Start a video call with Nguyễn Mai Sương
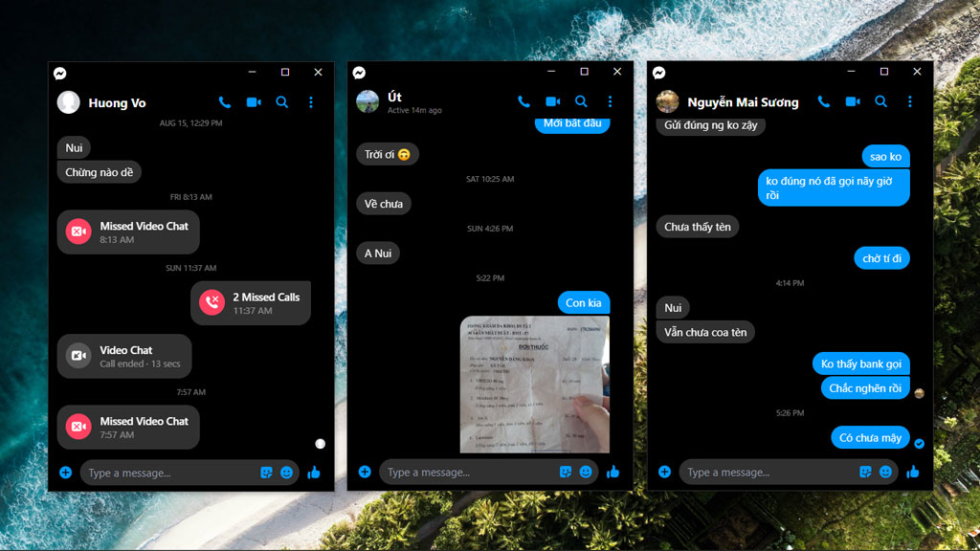 click(853, 101)
